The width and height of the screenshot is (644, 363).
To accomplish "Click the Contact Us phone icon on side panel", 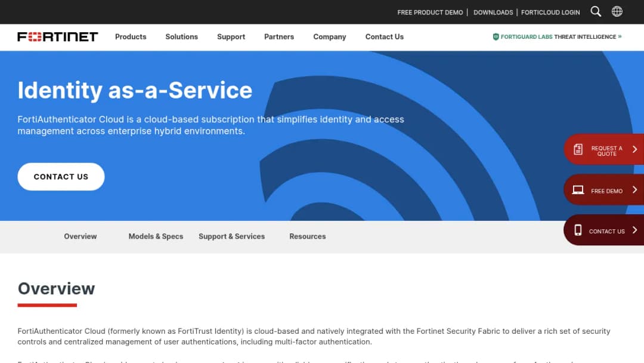I will 578,230.
